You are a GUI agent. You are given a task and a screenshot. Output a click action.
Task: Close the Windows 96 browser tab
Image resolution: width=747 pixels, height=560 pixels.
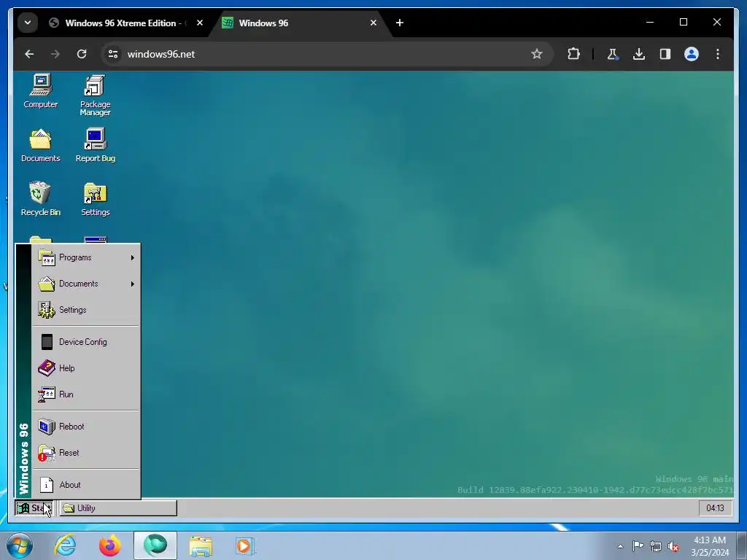(x=373, y=23)
